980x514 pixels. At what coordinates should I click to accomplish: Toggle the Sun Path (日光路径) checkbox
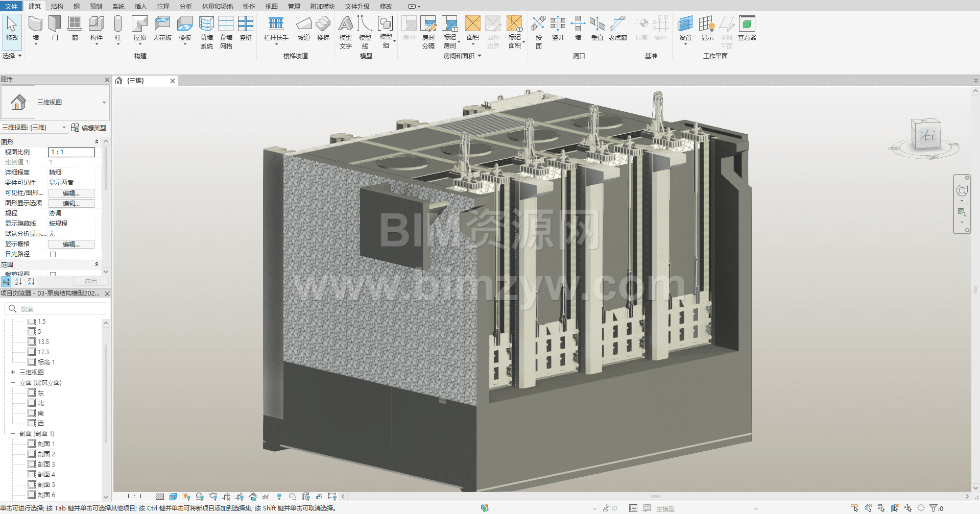tap(53, 254)
